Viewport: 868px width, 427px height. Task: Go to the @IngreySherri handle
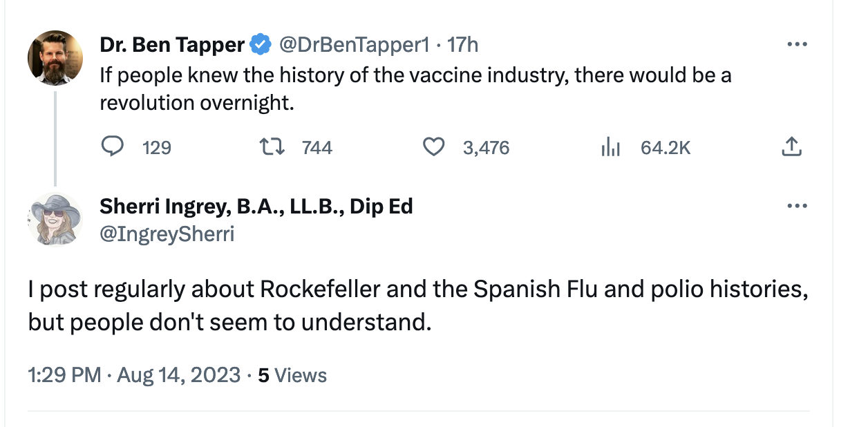point(167,234)
